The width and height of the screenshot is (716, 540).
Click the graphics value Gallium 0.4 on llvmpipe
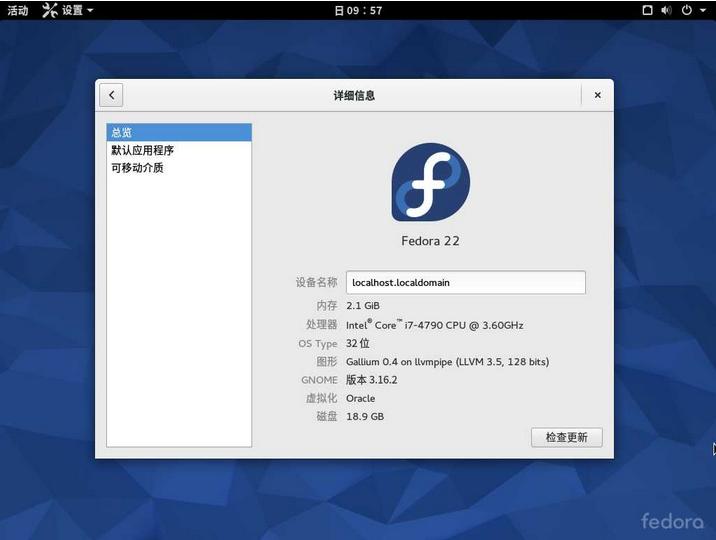[448, 362]
